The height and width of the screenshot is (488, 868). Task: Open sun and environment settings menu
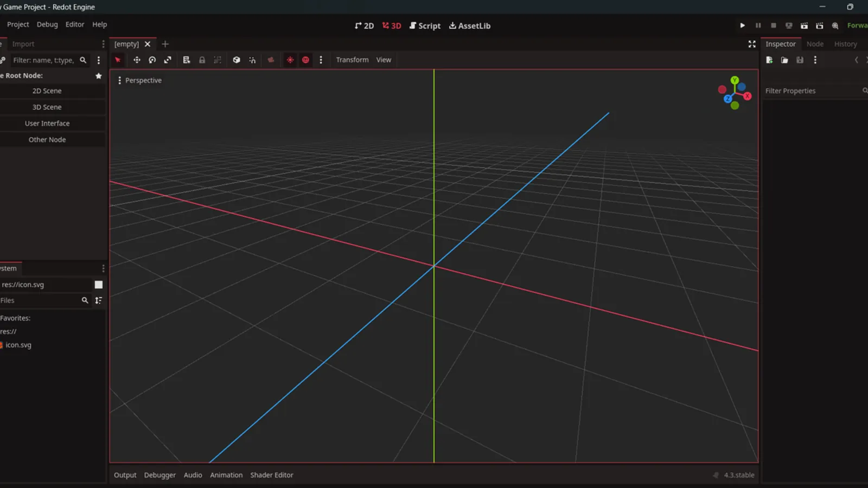[x=321, y=60]
